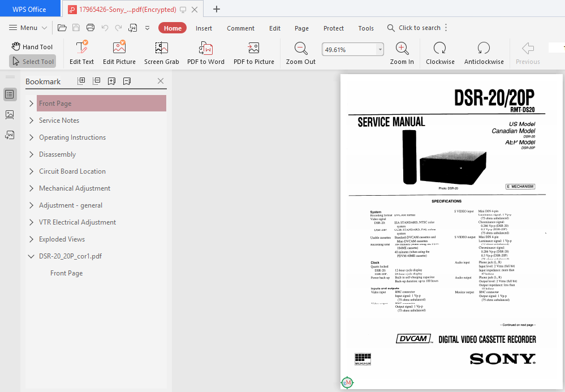Expand the Operating Instructions bookmark

pos(31,137)
